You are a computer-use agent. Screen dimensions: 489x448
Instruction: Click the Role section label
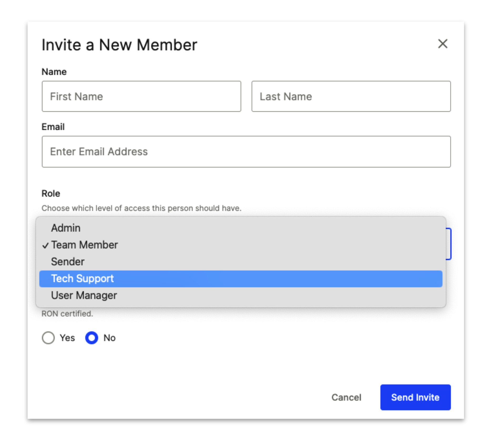coord(51,193)
